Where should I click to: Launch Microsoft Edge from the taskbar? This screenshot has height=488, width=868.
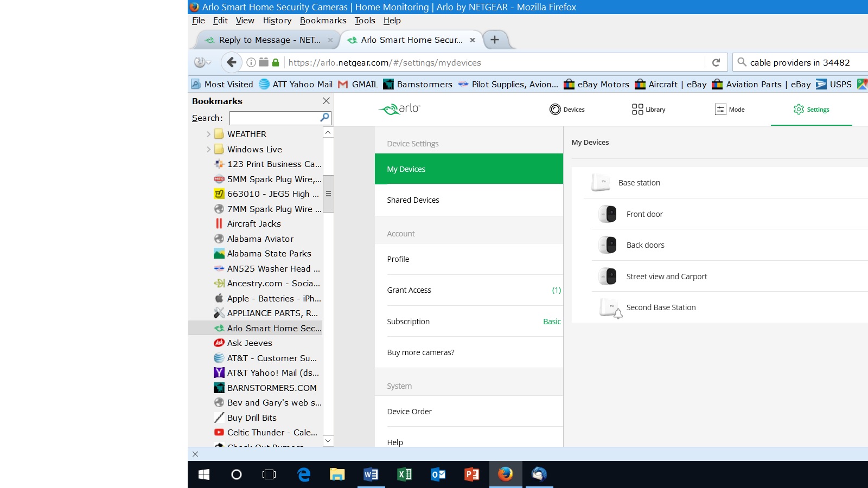[304, 474]
